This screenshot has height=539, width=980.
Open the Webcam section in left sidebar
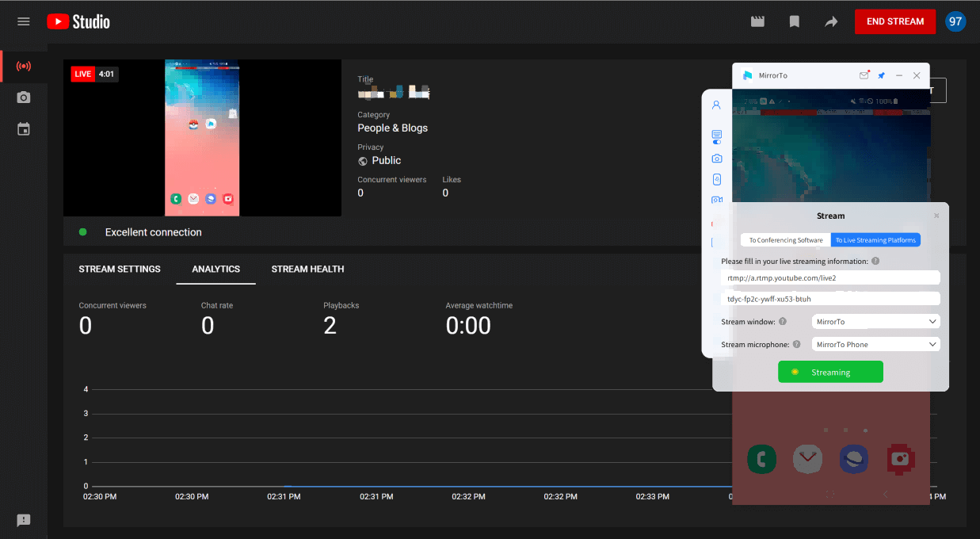coord(24,97)
